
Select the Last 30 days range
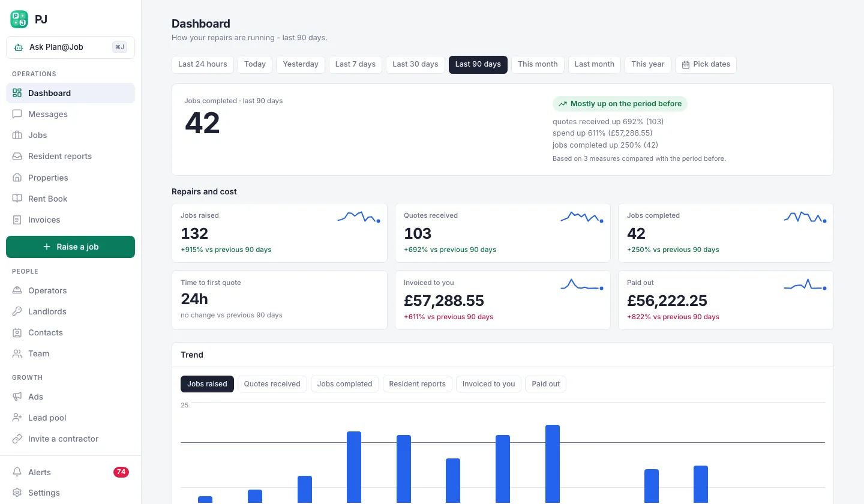coord(415,65)
